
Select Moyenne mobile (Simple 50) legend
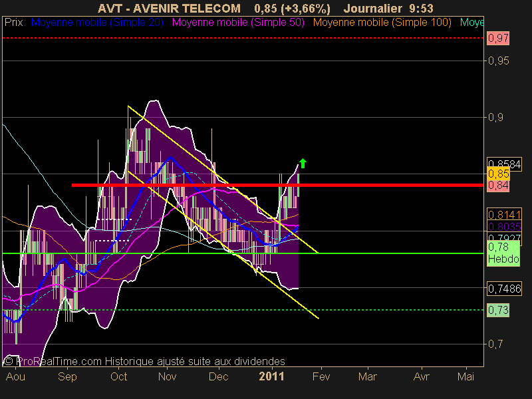point(238,23)
